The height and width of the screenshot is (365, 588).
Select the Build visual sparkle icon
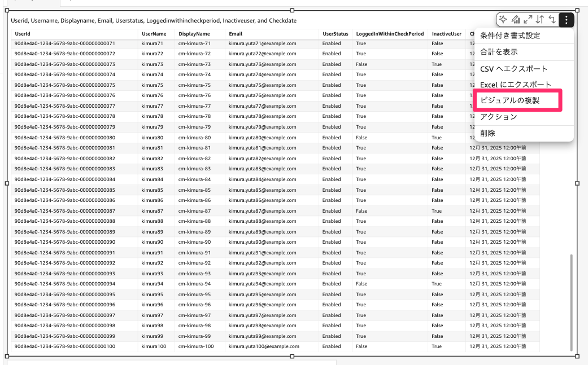point(503,19)
